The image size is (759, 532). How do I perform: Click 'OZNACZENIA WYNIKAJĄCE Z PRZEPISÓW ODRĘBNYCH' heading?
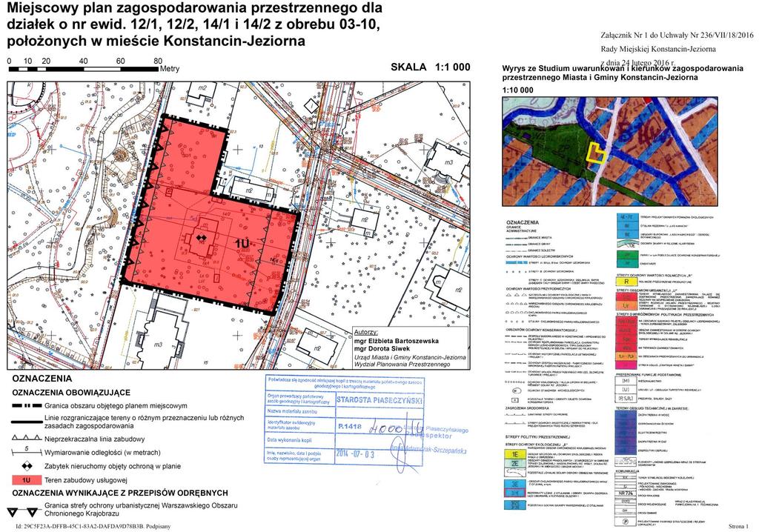click(x=119, y=493)
